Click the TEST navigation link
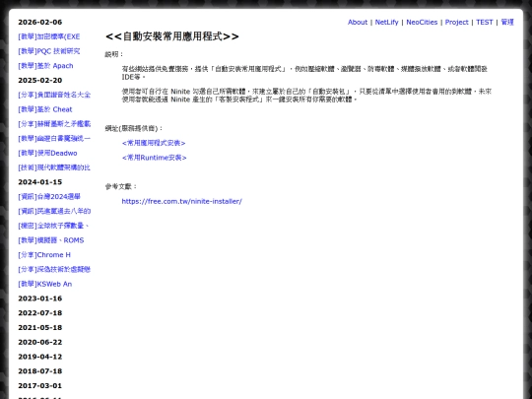 click(x=484, y=22)
